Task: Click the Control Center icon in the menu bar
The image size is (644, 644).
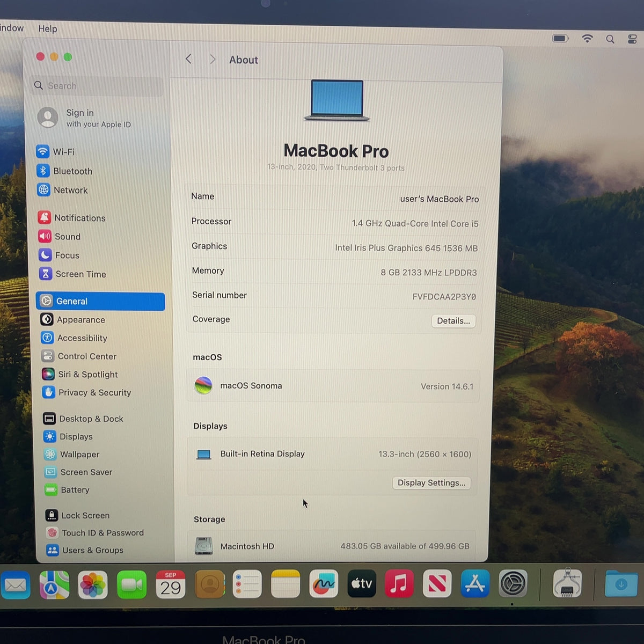Action: (632, 39)
